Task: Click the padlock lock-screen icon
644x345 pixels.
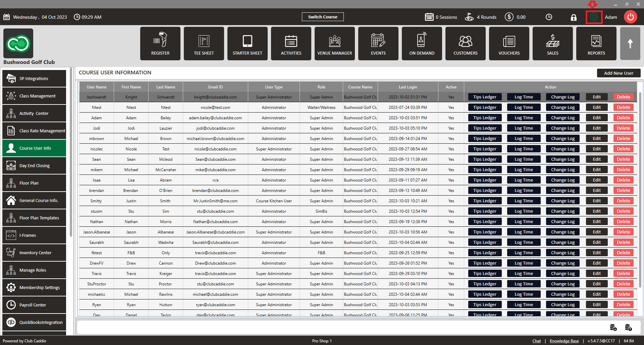Action: (x=574, y=17)
